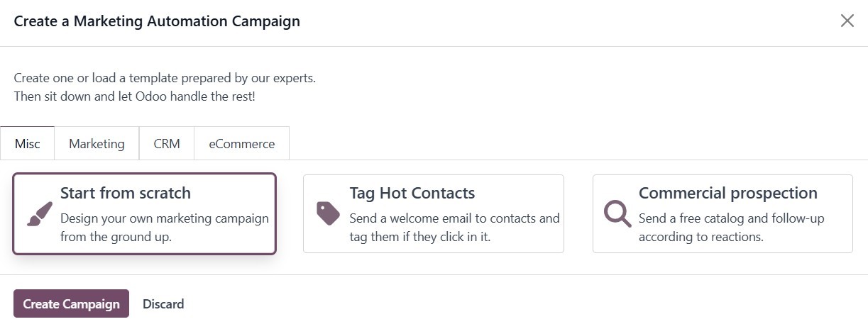Select the 'Commercial prospection' template title
Image resolution: width=868 pixels, height=329 pixels.
click(728, 193)
